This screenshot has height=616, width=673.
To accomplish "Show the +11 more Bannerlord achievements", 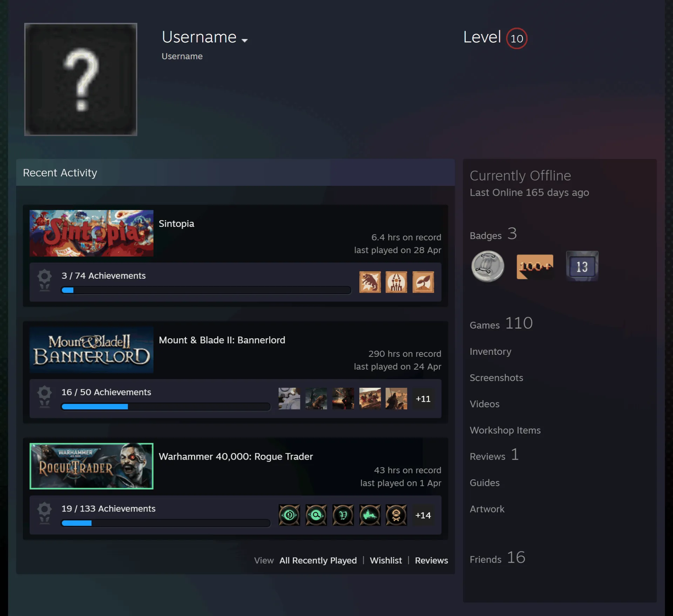I will [423, 399].
